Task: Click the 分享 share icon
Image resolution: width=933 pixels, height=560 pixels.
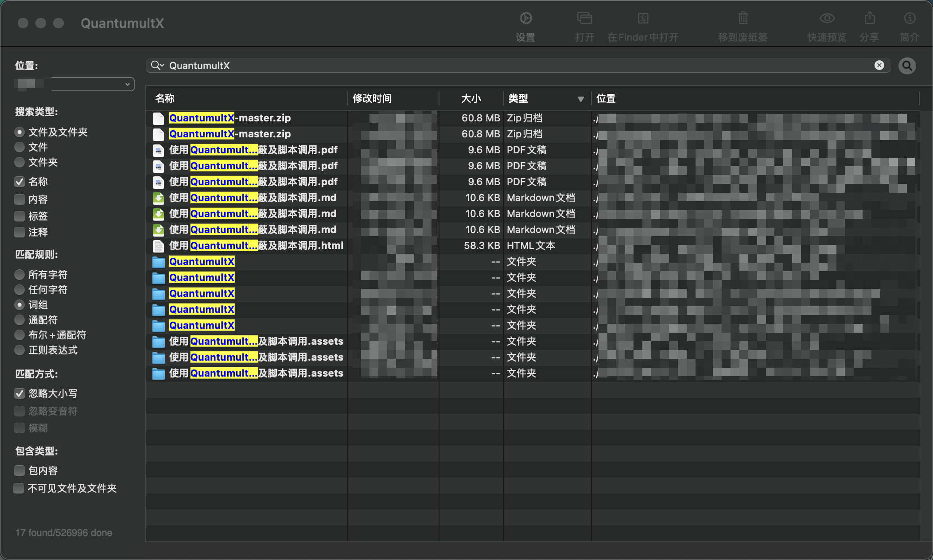Action: (870, 18)
